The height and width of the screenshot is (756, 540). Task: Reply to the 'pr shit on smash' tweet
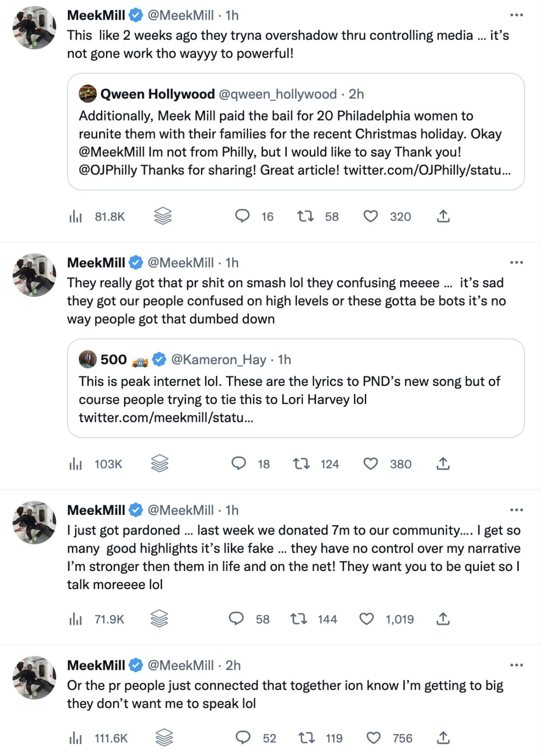pos(239,464)
